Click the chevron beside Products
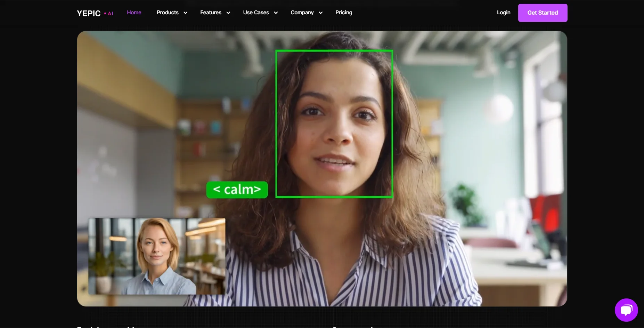644x328 pixels. [x=186, y=13]
